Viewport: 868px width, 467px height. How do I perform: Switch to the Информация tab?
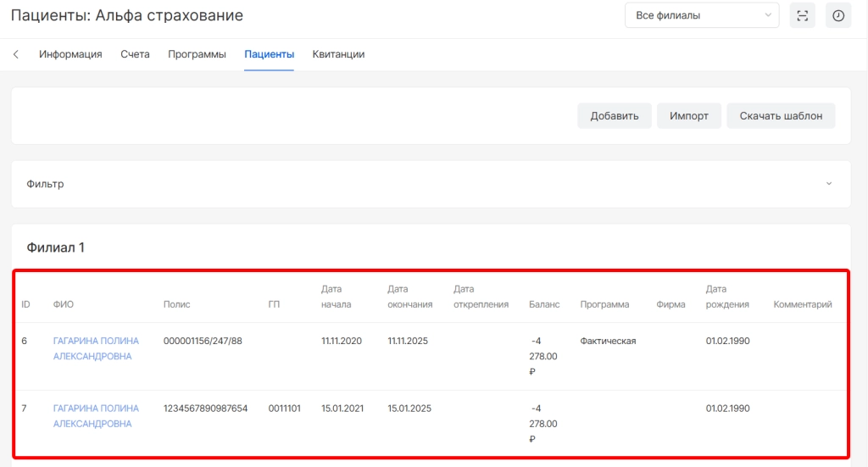70,54
